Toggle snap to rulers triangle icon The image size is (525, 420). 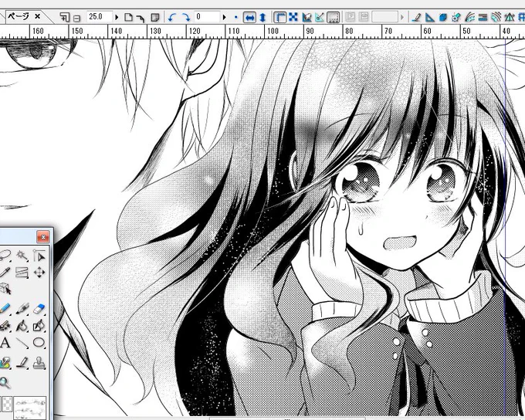click(x=429, y=17)
